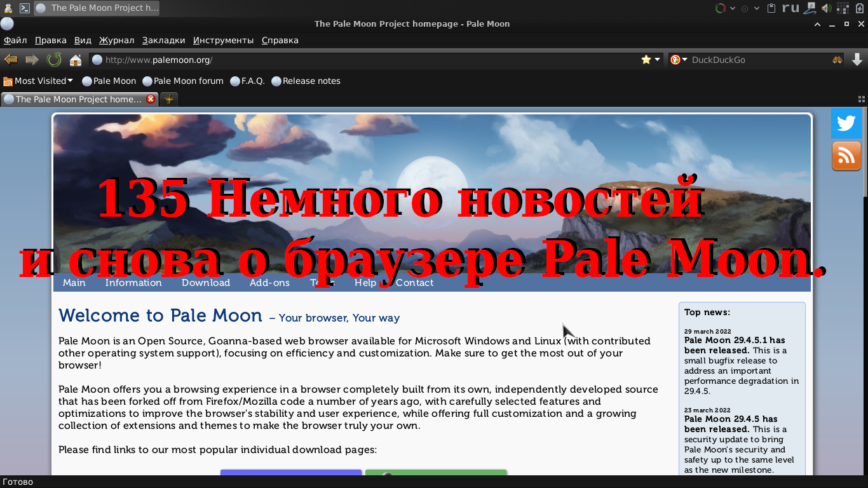Expand dropdown beside CPU monitor icon
Image resolution: width=868 pixels, height=488 pixels.
pos(733,8)
